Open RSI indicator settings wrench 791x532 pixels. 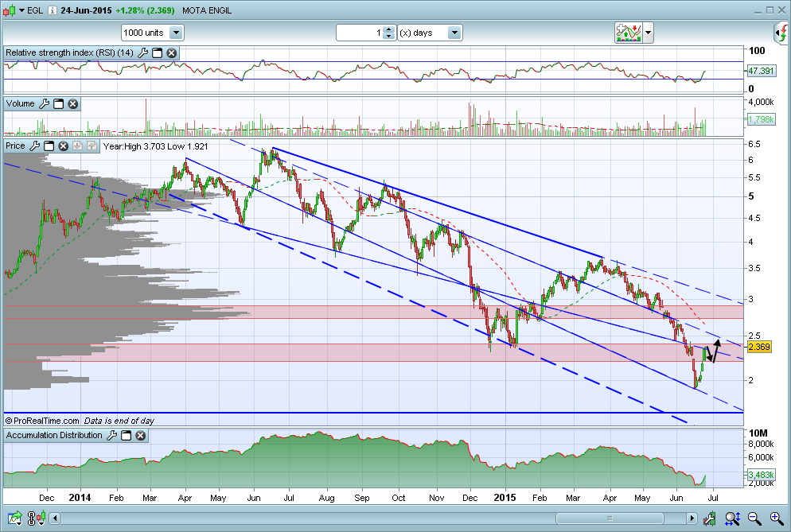pyautogui.click(x=142, y=53)
